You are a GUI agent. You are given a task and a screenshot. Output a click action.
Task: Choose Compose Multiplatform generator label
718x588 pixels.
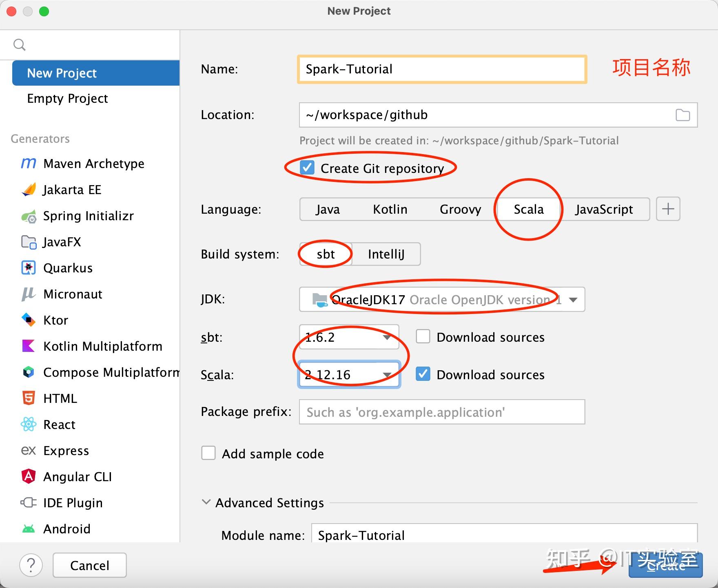[x=111, y=372]
